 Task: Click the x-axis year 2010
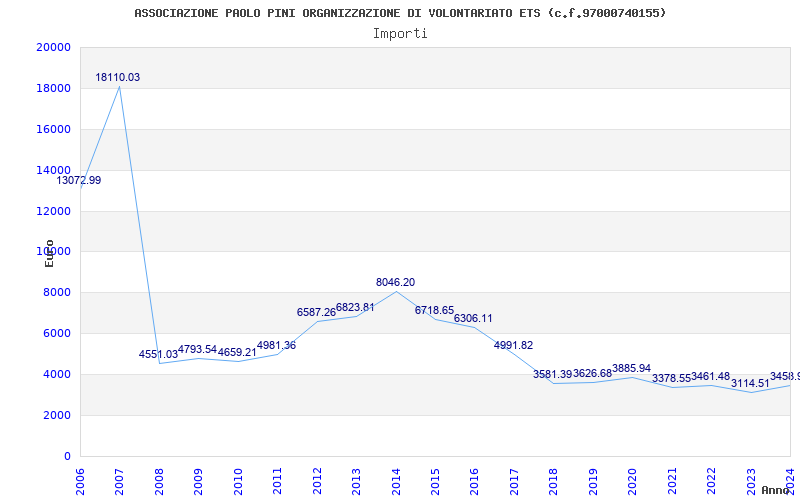pyautogui.click(x=238, y=481)
